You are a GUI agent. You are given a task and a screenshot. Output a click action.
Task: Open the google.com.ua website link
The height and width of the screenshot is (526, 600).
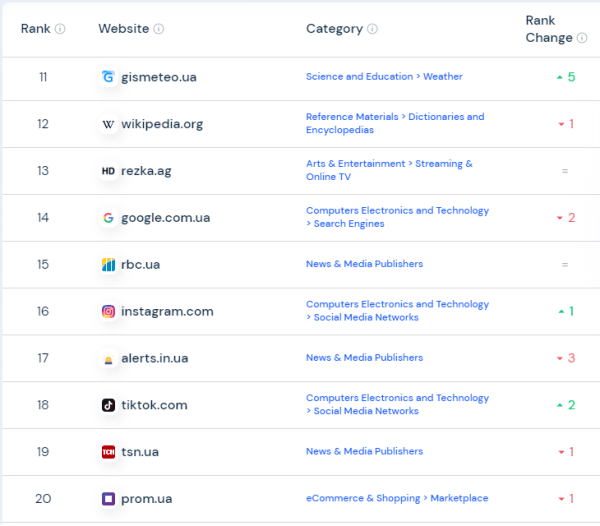[x=165, y=218]
